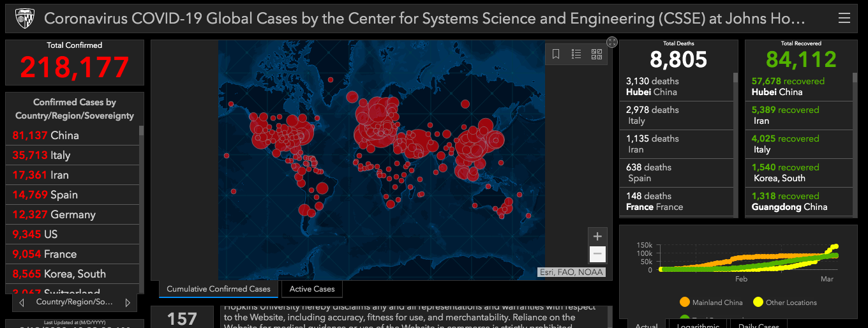Open the basemap gallery grid
The height and width of the screenshot is (328, 868).
[597, 54]
